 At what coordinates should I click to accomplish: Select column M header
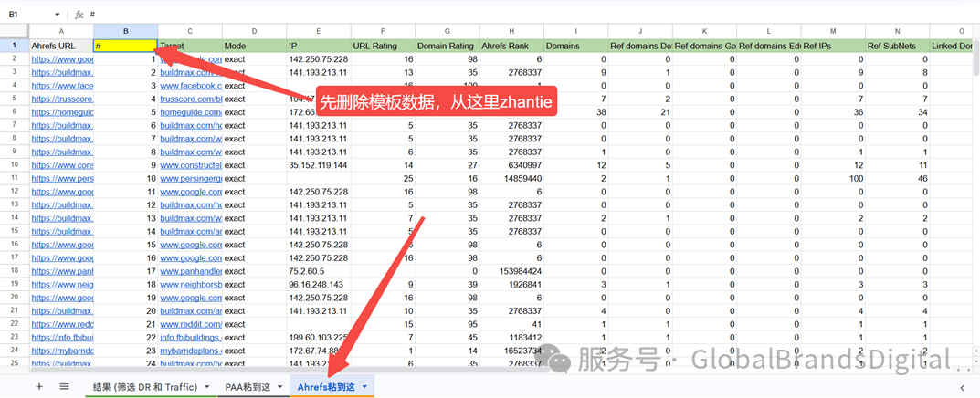(x=834, y=31)
